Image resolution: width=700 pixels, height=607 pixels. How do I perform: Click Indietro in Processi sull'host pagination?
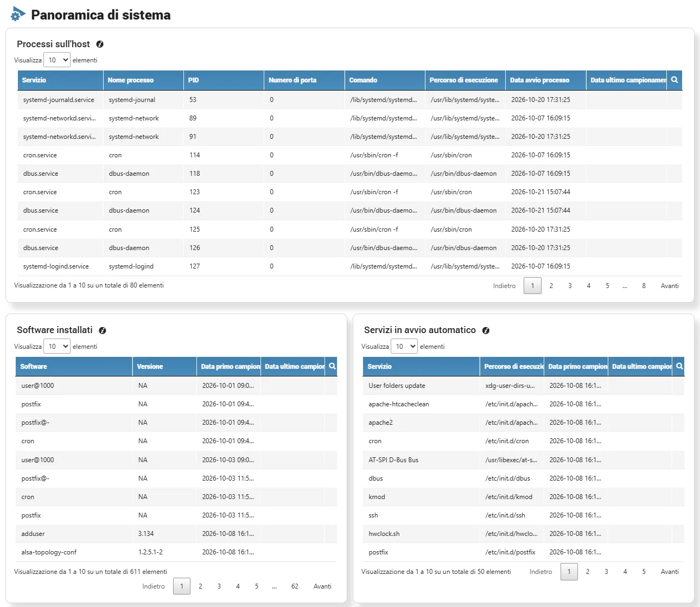point(505,286)
